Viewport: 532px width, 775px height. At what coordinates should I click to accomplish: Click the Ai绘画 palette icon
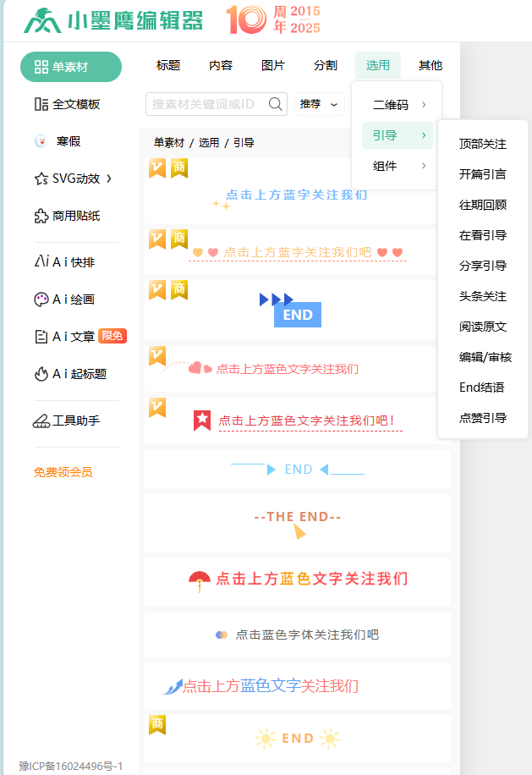pos(41,300)
